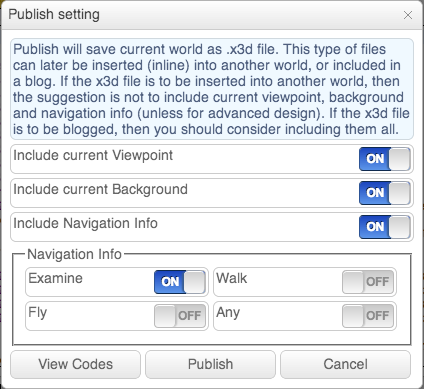Turn off the Include current Background switch
The image size is (424, 389).
(x=385, y=193)
